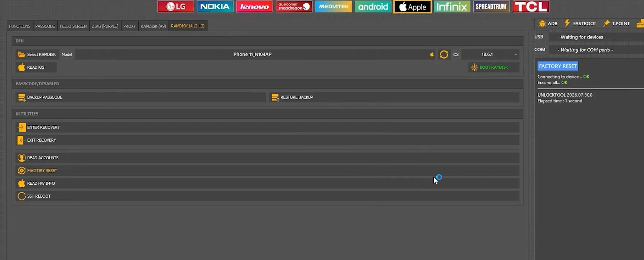Open the USB waiting for devices dropdown
Screen dimensions: 644x260
click(x=597, y=37)
